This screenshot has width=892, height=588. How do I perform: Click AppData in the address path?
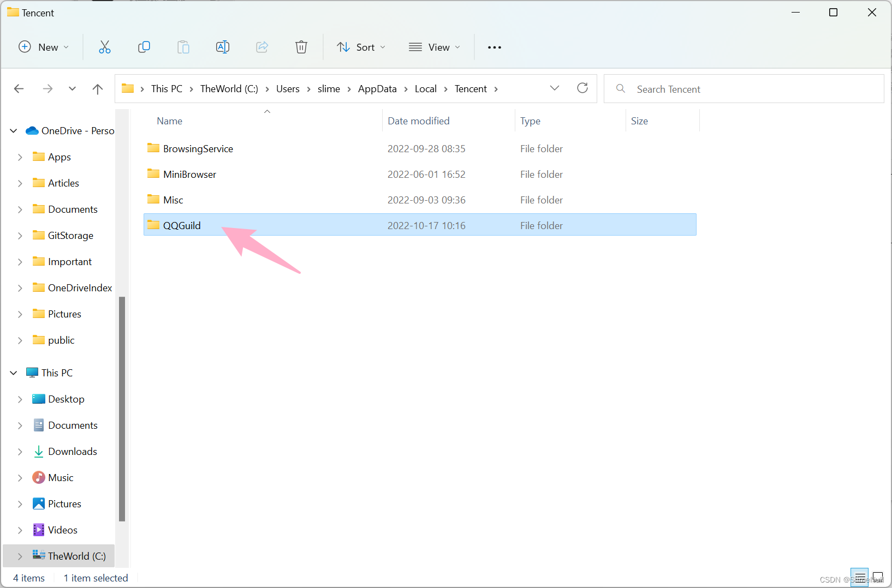(x=377, y=88)
